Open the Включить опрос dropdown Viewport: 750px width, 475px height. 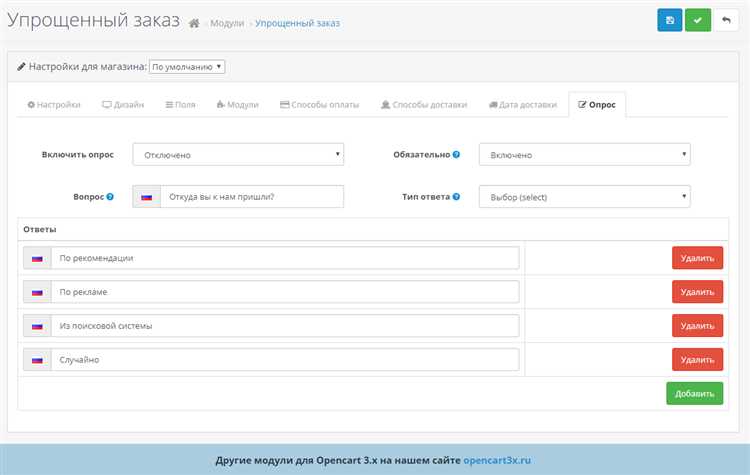[x=238, y=155]
